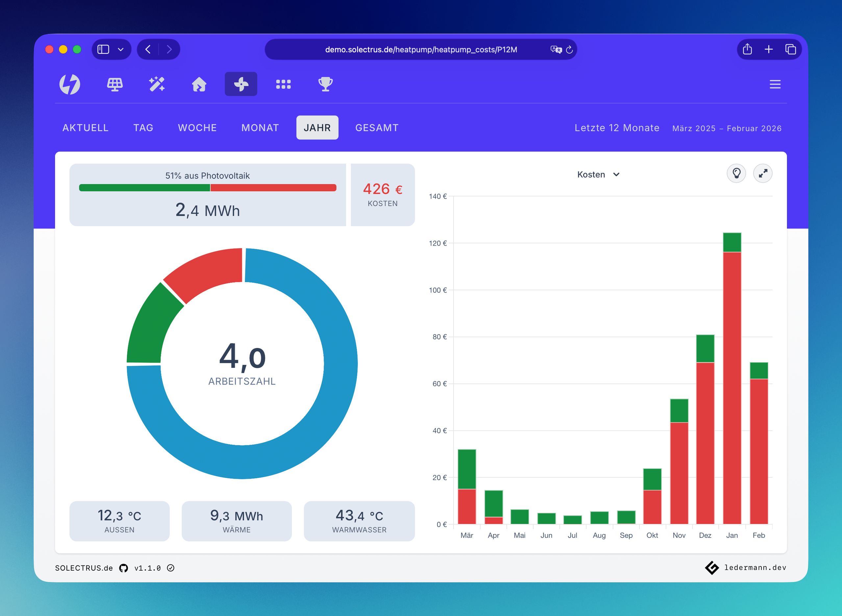Open the solar panel view
Screen dimensions: 842x616
(114, 84)
